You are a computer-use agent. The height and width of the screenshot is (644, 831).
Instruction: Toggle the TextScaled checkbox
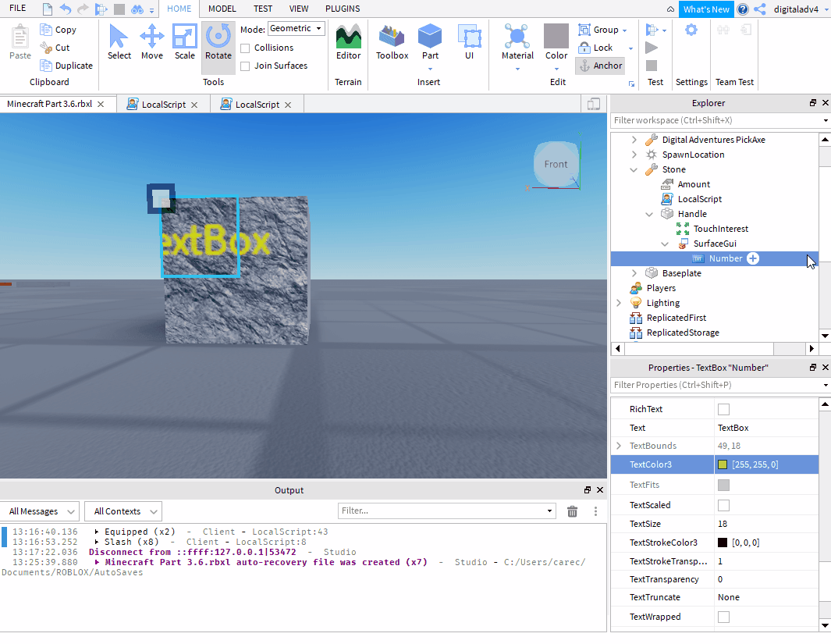[723, 505]
